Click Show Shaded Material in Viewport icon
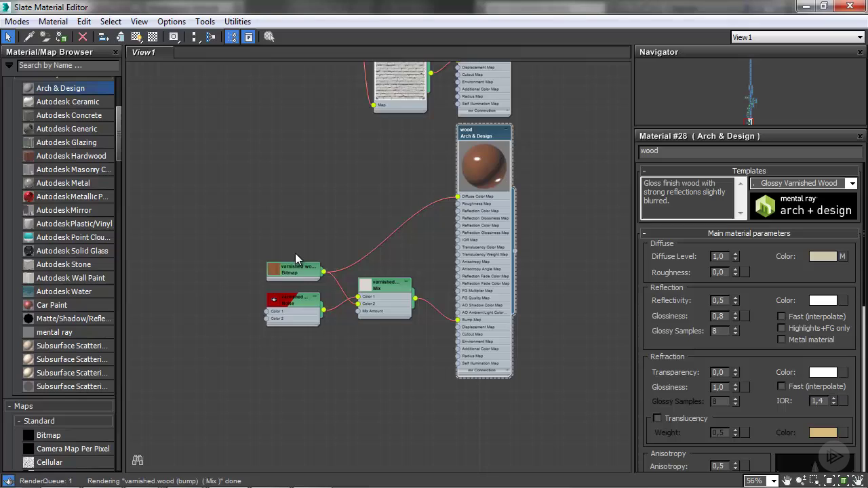 136,37
